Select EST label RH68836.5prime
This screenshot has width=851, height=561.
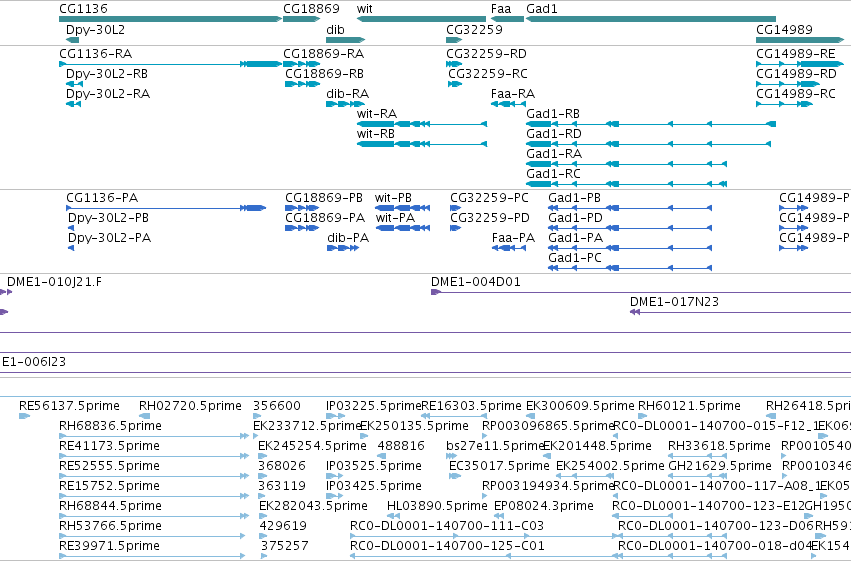click(x=110, y=426)
